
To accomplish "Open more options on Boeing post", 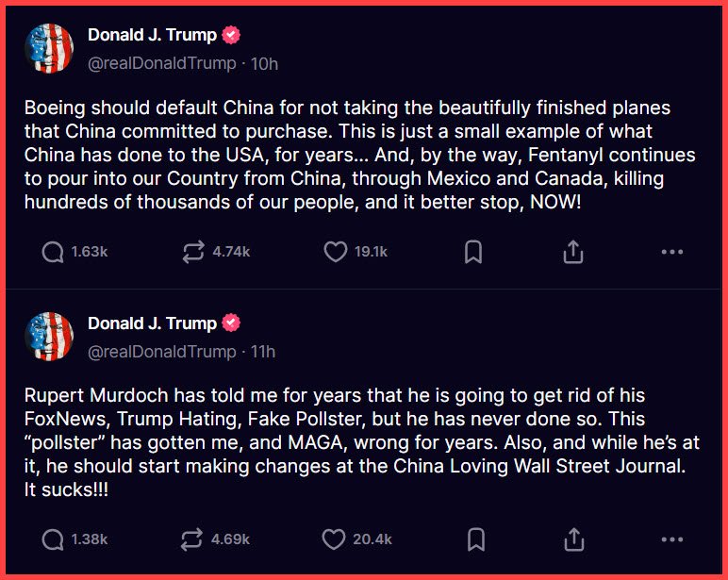I will coord(671,252).
